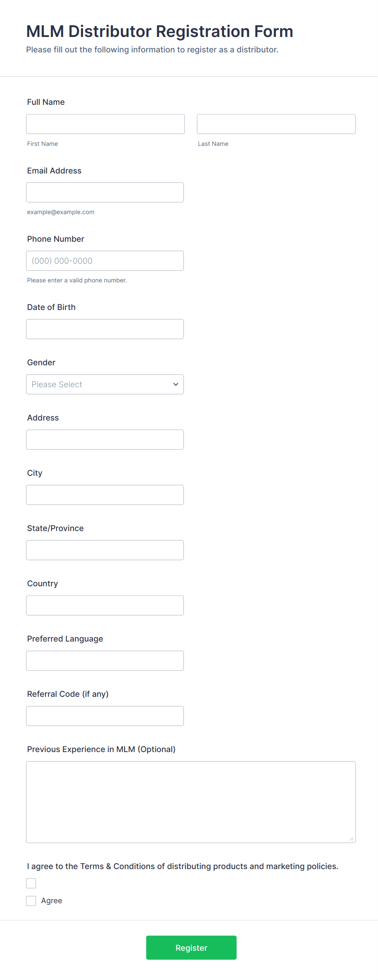This screenshot has height=980, width=378.
Task: Click the Gender dropdown chevron arrow
Action: [176, 384]
